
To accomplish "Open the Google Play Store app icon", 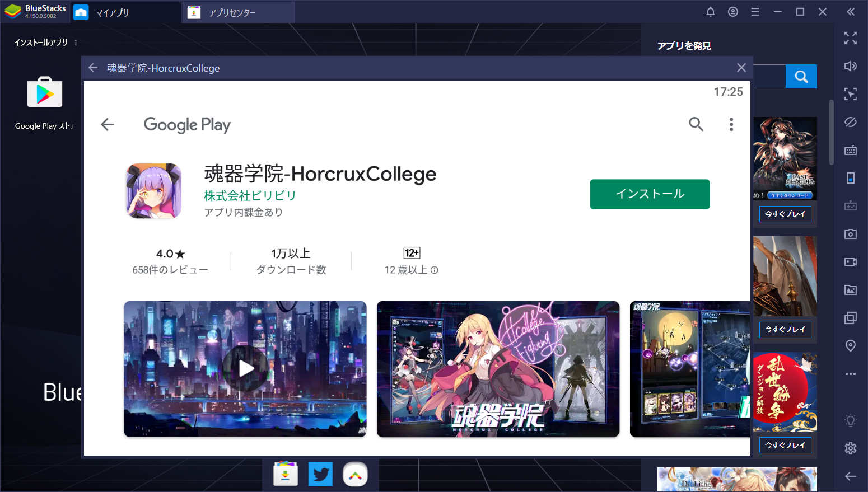I will pyautogui.click(x=45, y=92).
